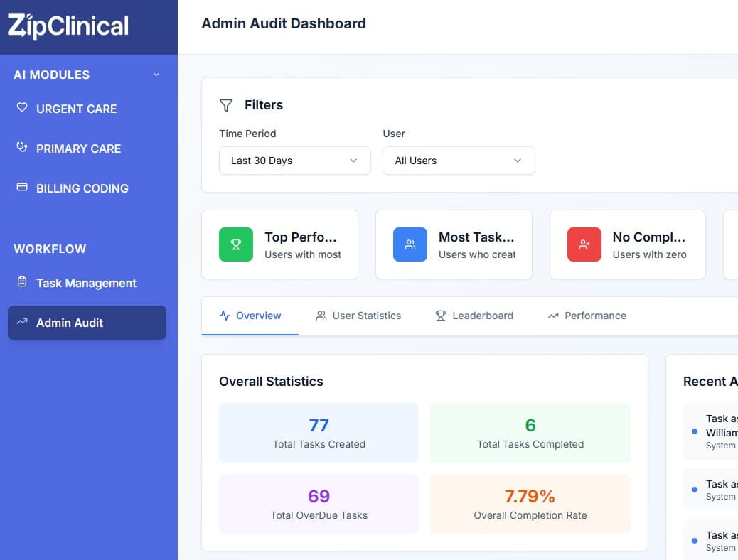This screenshot has width=738, height=560.
Task: Click the Overall Completion Rate stat card
Action: (530, 503)
